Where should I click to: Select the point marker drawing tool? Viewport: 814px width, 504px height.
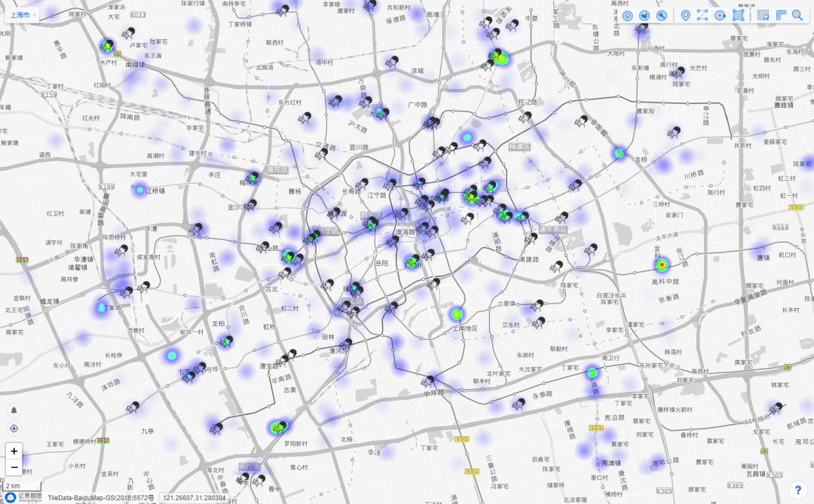tap(685, 15)
